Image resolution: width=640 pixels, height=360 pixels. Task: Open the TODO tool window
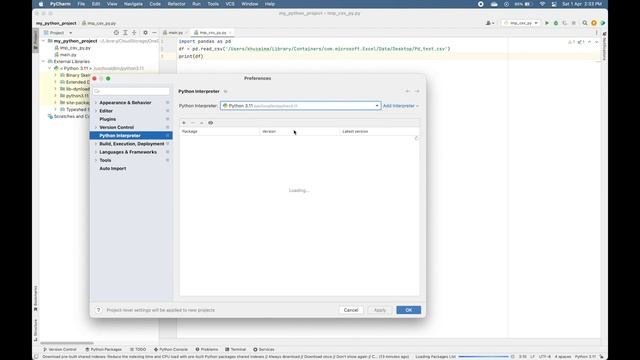click(138, 350)
